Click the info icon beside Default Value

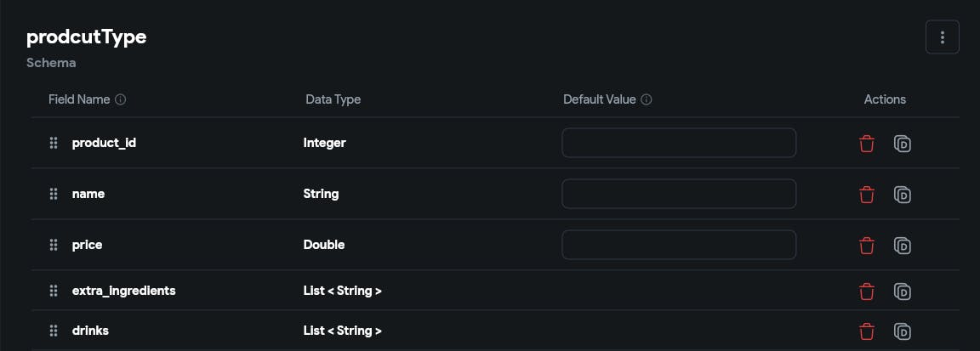coord(647,99)
